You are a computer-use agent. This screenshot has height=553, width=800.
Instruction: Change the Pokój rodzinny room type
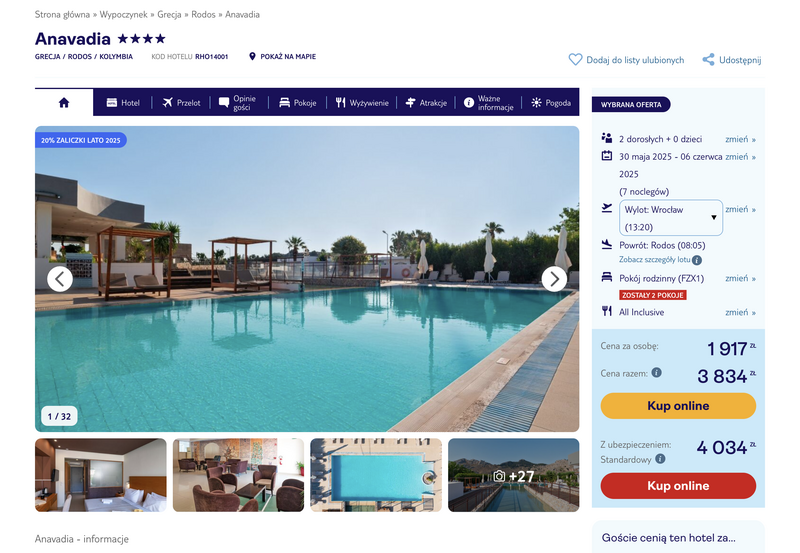740,279
